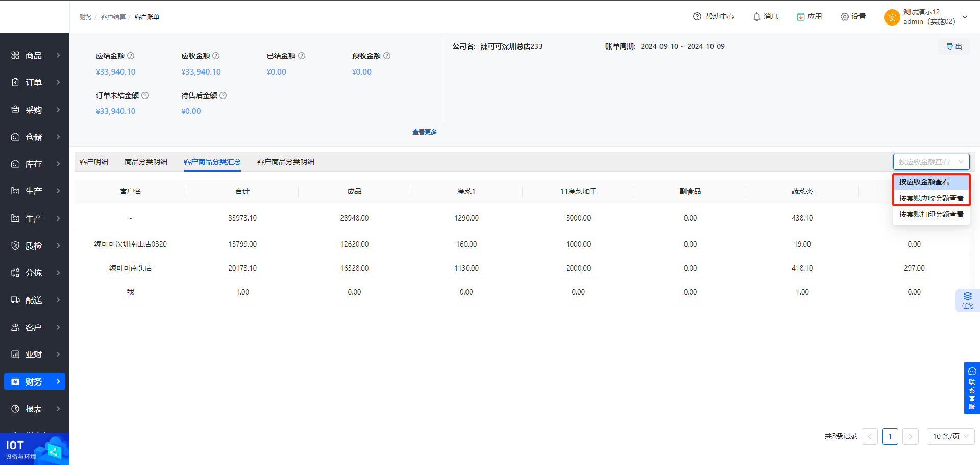
Task: Click the next page arrow
Action: pos(911,436)
